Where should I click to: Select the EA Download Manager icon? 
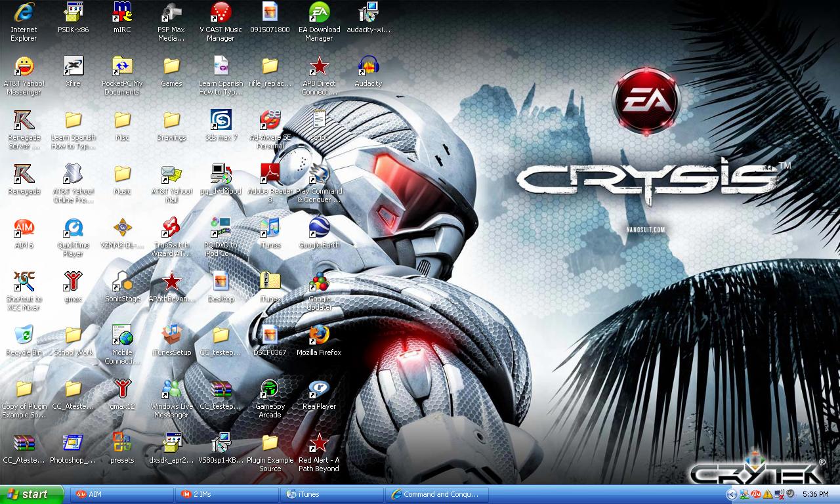click(319, 13)
